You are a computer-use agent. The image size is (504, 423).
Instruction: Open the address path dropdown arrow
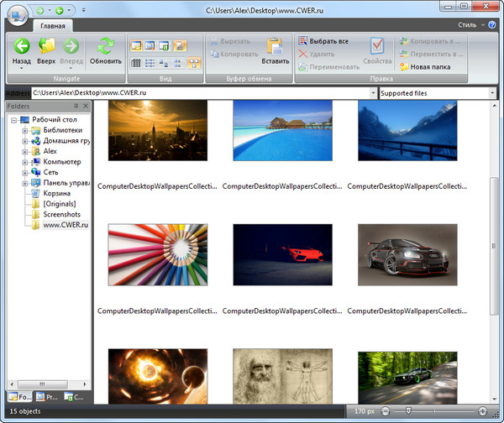tap(372, 93)
